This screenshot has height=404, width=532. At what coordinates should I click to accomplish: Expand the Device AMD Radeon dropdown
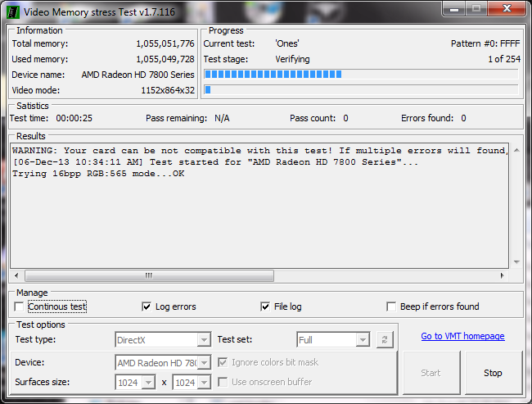point(163,363)
